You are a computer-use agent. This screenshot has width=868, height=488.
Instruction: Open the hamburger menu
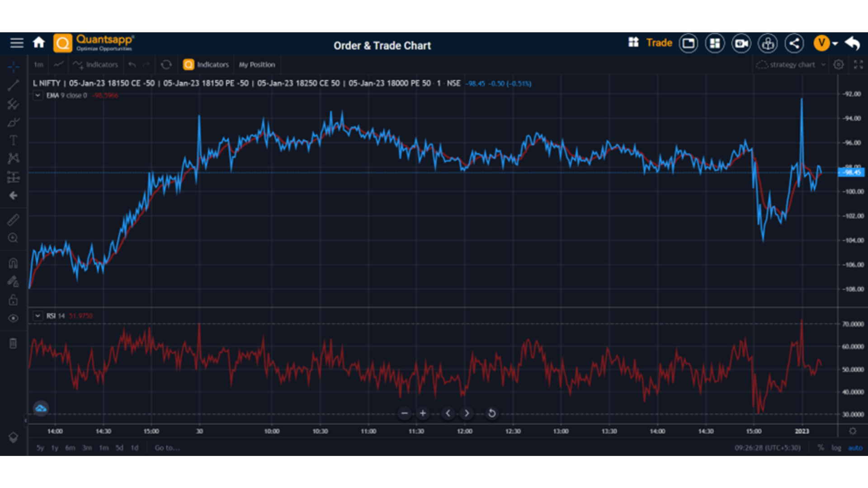pos(17,43)
